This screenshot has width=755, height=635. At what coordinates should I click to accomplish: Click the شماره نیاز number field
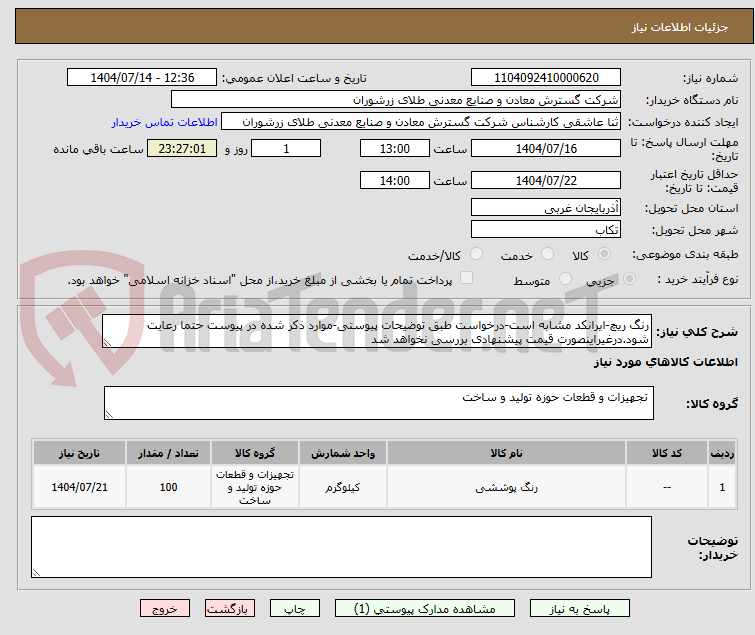pyautogui.click(x=546, y=78)
